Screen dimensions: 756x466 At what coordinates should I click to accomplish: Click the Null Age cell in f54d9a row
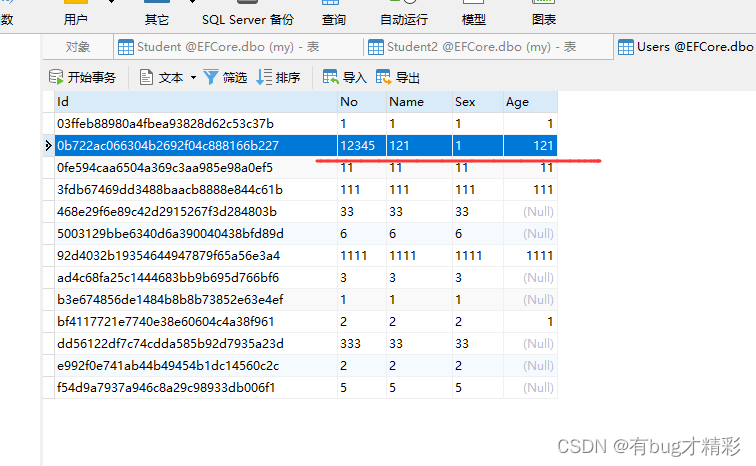[x=530, y=388]
